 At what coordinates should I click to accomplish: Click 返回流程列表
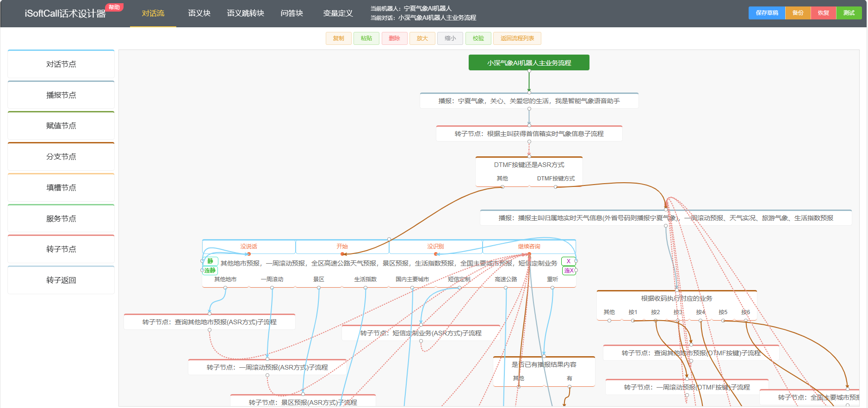coord(517,38)
